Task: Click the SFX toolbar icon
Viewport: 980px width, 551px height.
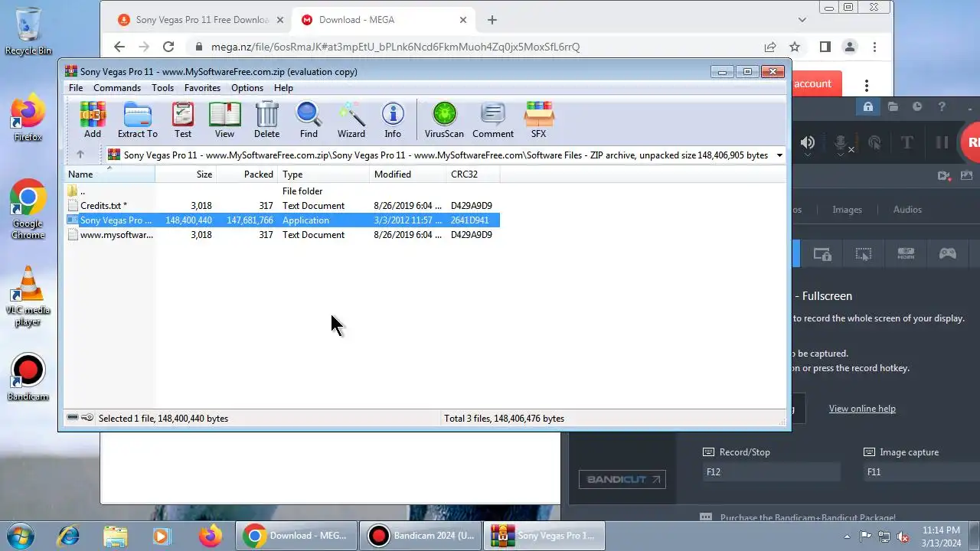Action: (x=539, y=120)
